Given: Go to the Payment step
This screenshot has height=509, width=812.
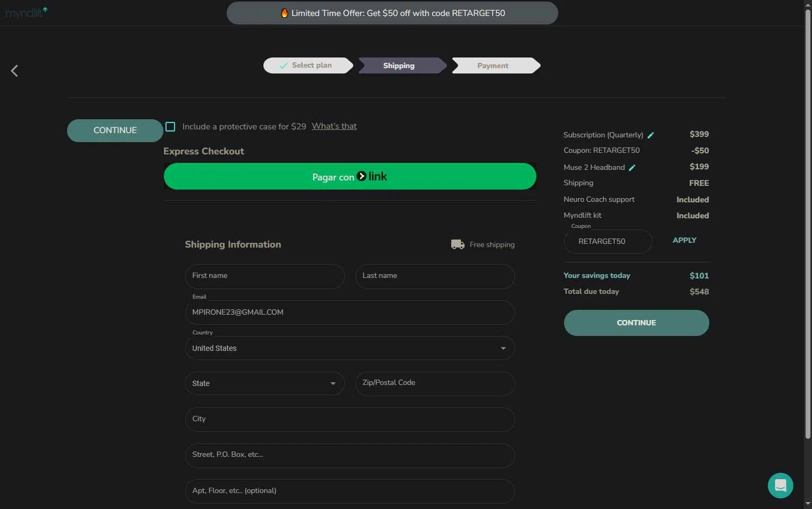Looking at the screenshot, I should tap(496, 65).
